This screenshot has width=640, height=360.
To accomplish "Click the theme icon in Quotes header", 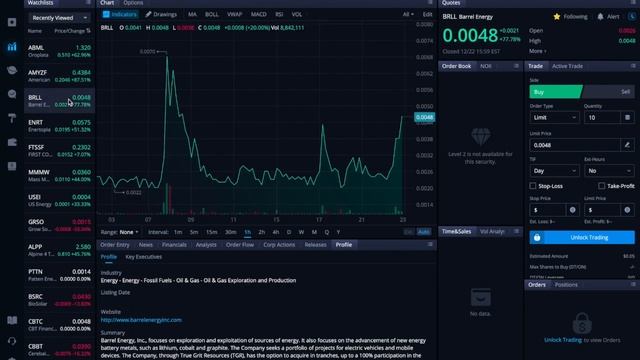I will [x=632, y=17].
